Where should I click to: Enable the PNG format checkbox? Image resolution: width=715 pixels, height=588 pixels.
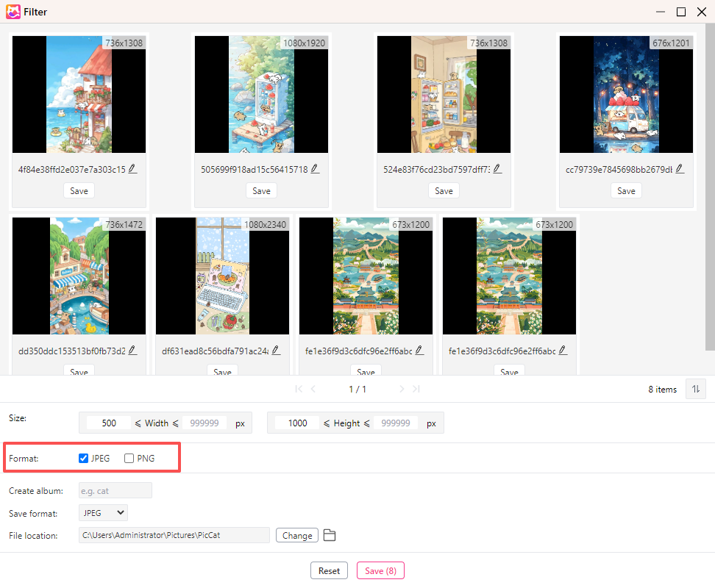point(129,458)
